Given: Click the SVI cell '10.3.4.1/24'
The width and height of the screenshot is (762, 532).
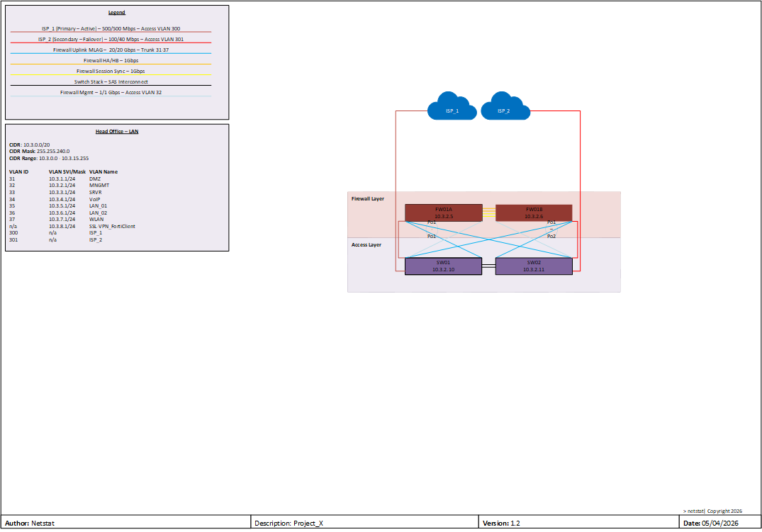Looking at the screenshot, I should click(x=62, y=199).
